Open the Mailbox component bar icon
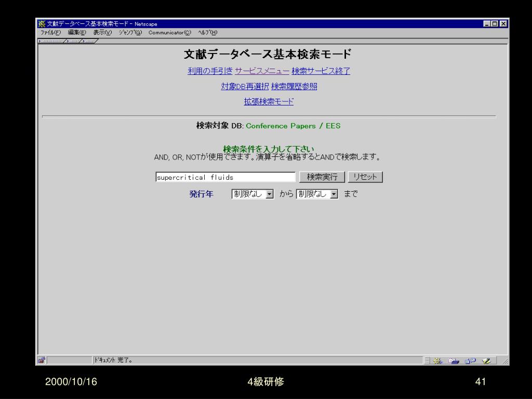The image size is (532, 399). point(453,361)
